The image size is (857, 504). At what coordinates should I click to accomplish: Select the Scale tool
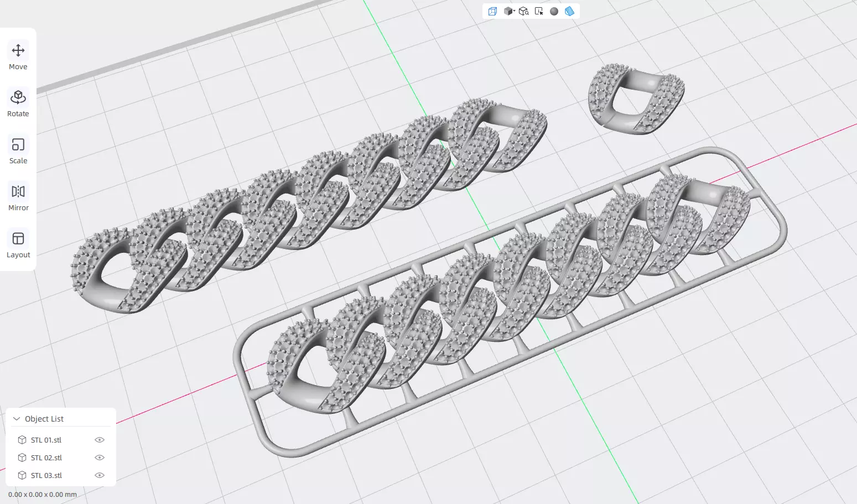(18, 150)
